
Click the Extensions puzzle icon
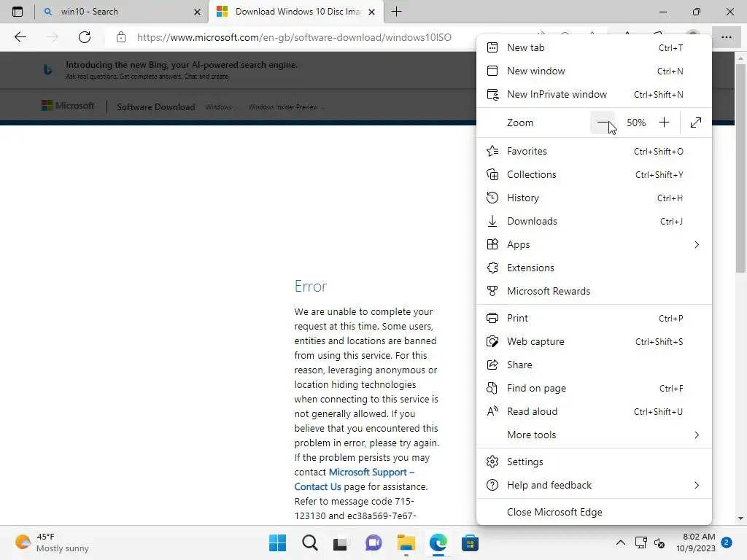coord(492,268)
